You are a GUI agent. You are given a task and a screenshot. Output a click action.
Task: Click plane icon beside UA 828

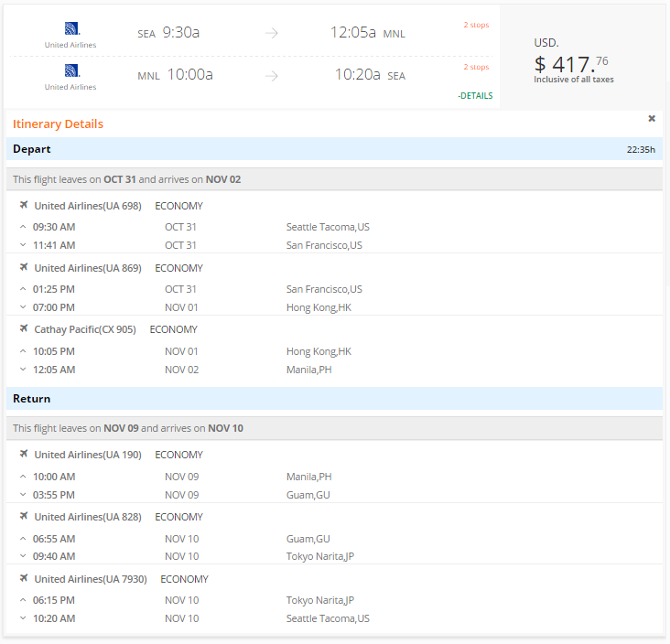click(24, 516)
